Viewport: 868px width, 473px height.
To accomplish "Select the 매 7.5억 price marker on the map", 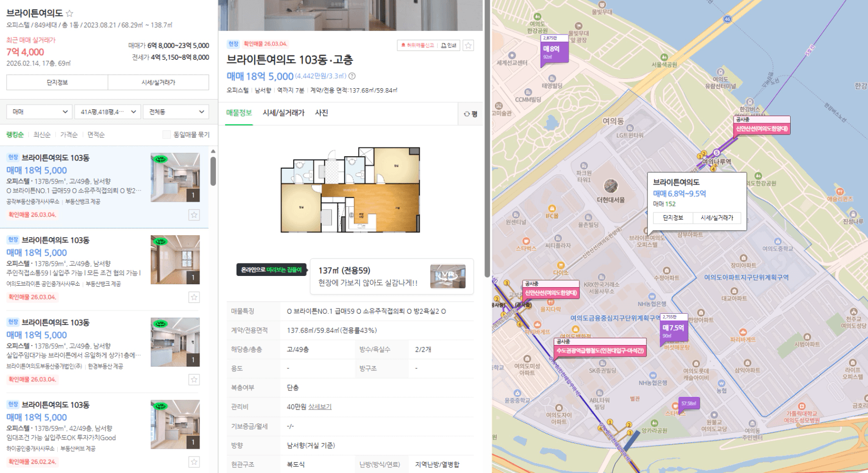I will pos(674,330).
